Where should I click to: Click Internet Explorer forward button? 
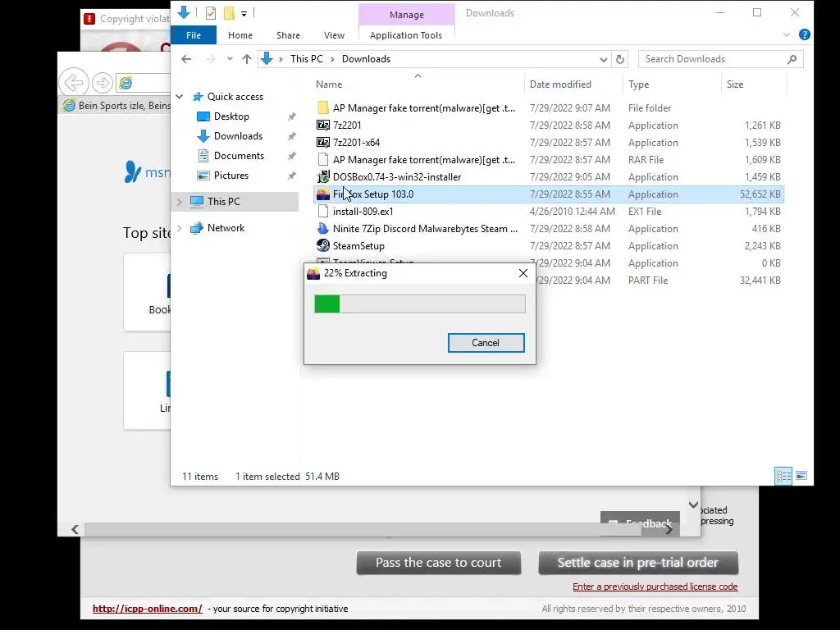[x=103, y=83]
